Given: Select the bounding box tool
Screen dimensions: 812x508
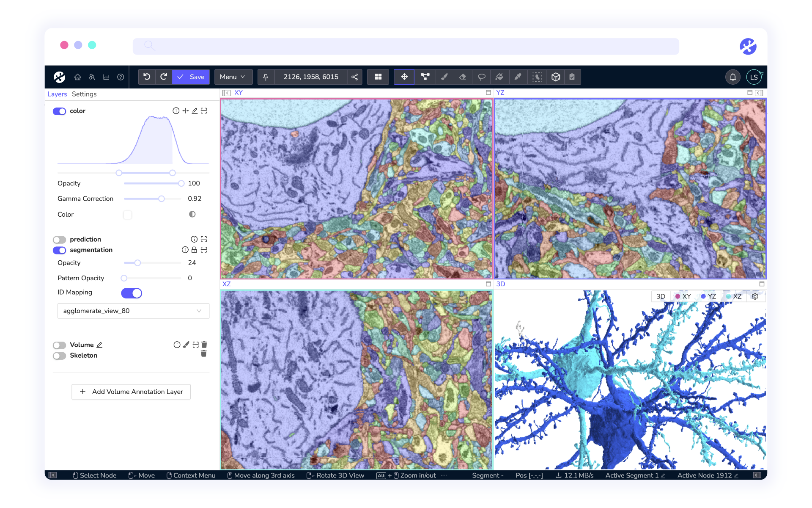Looking at the screenshot, I should (x=556, y=77).
